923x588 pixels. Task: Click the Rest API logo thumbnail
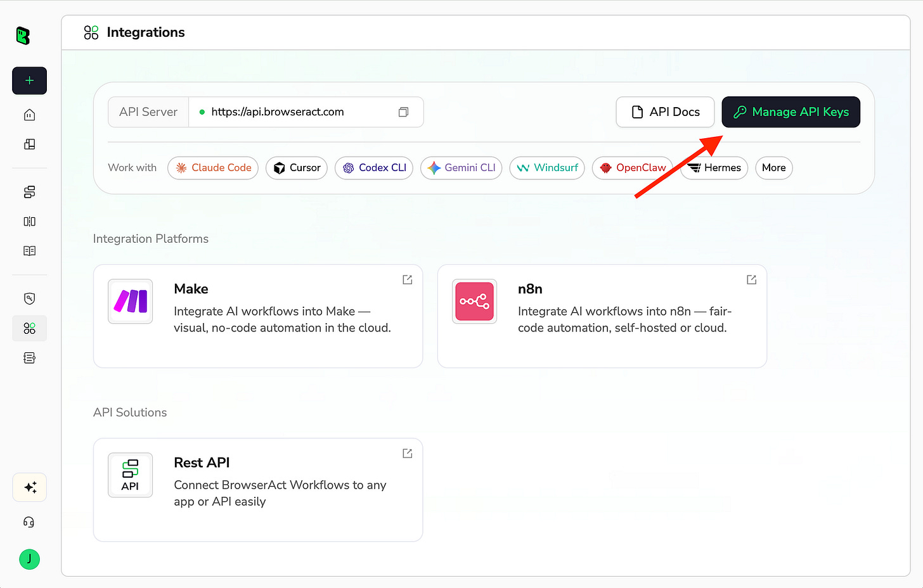click(x=131, y=475)
